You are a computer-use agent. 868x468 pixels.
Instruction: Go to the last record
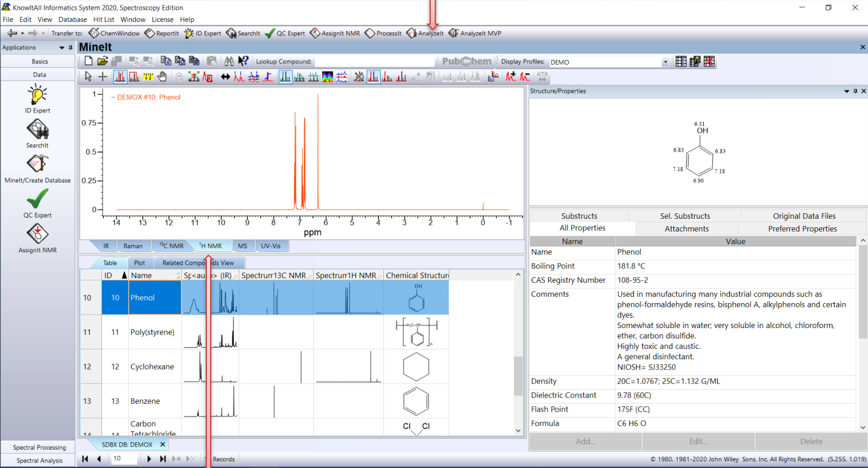pos(163,459)
